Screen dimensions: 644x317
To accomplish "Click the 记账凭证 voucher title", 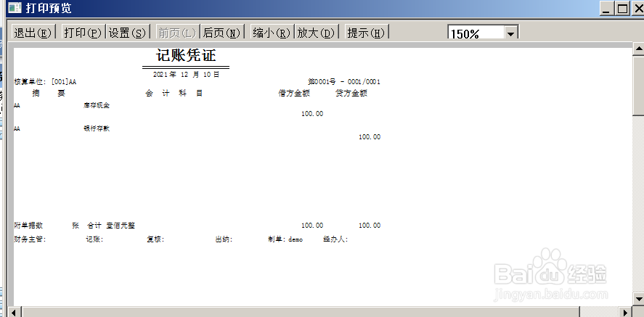I will 186,55.
